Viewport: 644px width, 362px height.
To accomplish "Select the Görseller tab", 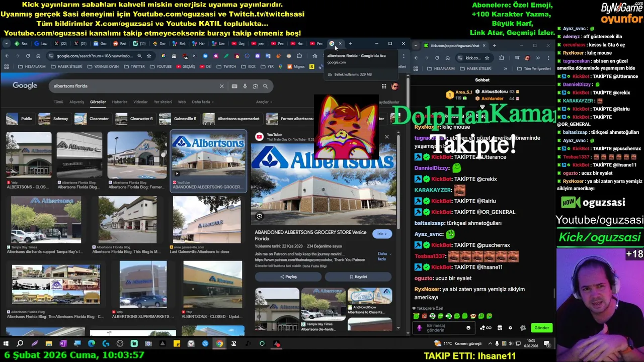I will [x=98, y=102].
